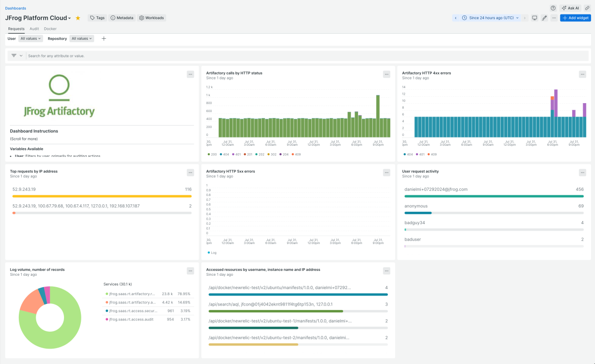Select the danielmi+07292024@jfrog.com user row
Image resolution: width=595 pixels, height=364 pixels.
(x=494, y=192)
